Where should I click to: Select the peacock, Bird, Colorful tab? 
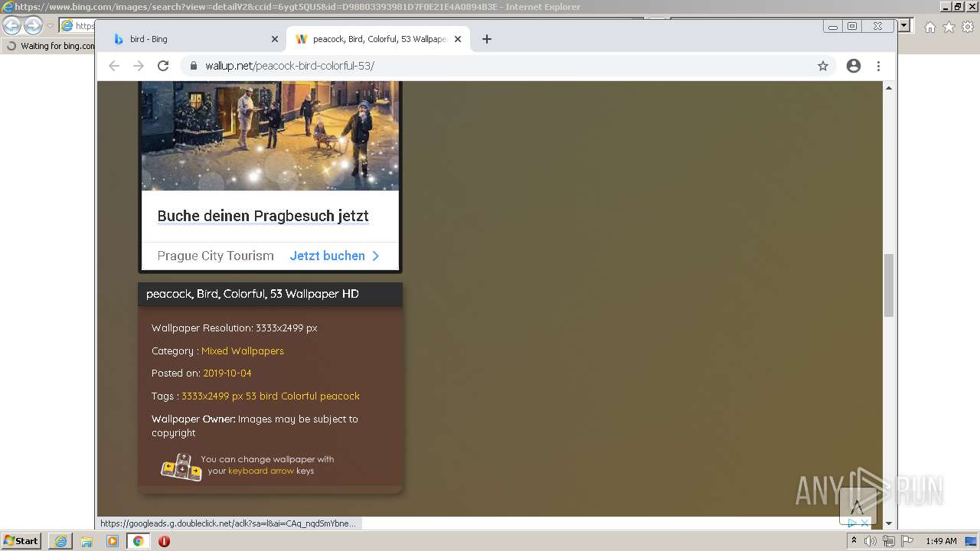click(x=378, y=39)
